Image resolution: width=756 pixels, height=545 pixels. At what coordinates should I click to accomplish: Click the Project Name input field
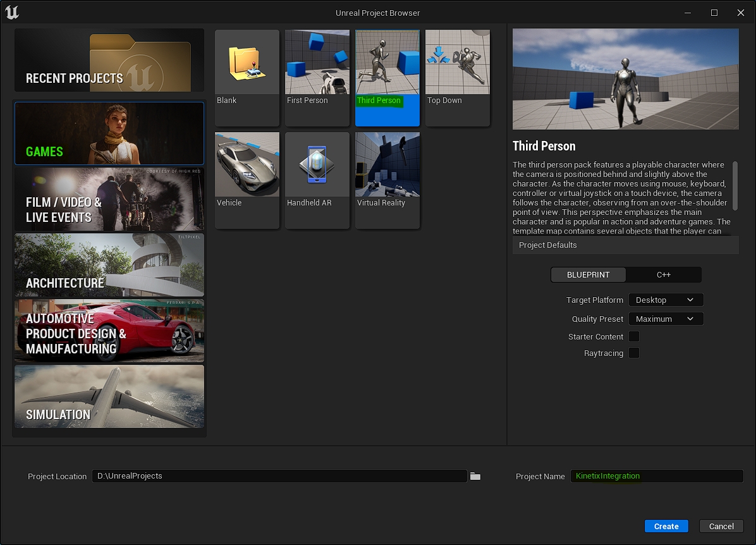(x=656, y=476)
